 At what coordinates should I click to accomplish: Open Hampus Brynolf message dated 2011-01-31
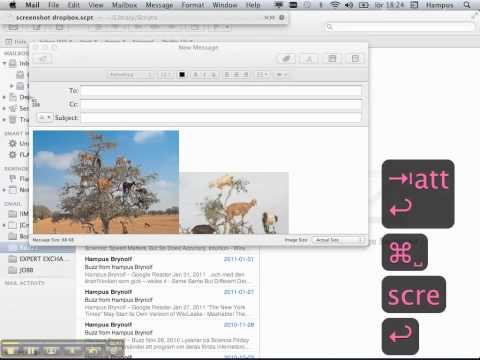click(169, 270)
